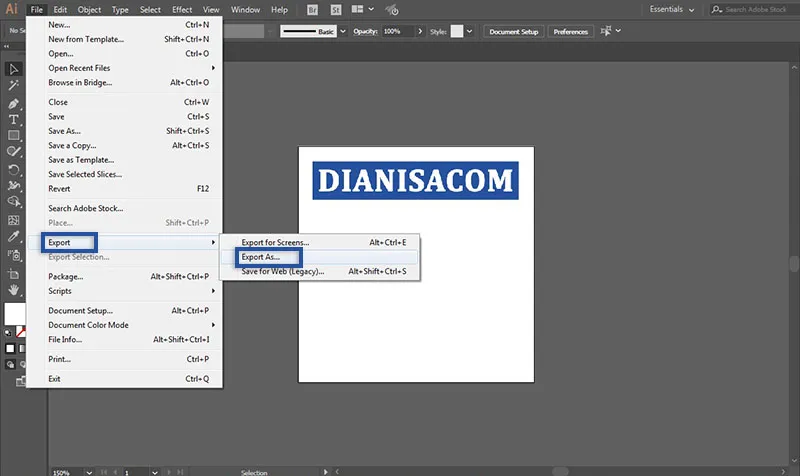Select the Type tool
Image resolution: width=800 pixels, height=476 pixels.
point(14,119)
